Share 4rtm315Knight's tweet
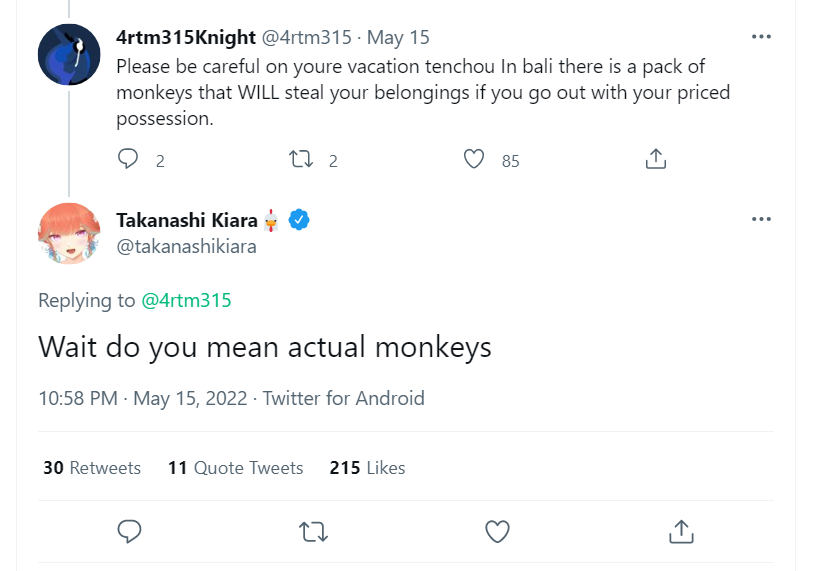 655,159
